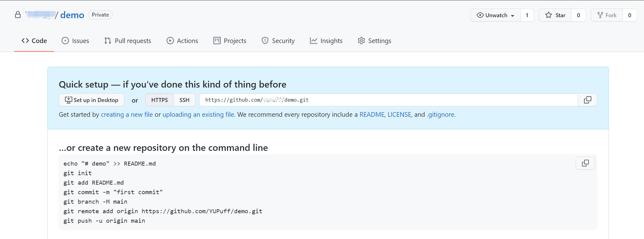Click the 'git commit -m "first commit"' line
Image resolution: width=644 pixels, height=239 pixels.
(113, 192)
